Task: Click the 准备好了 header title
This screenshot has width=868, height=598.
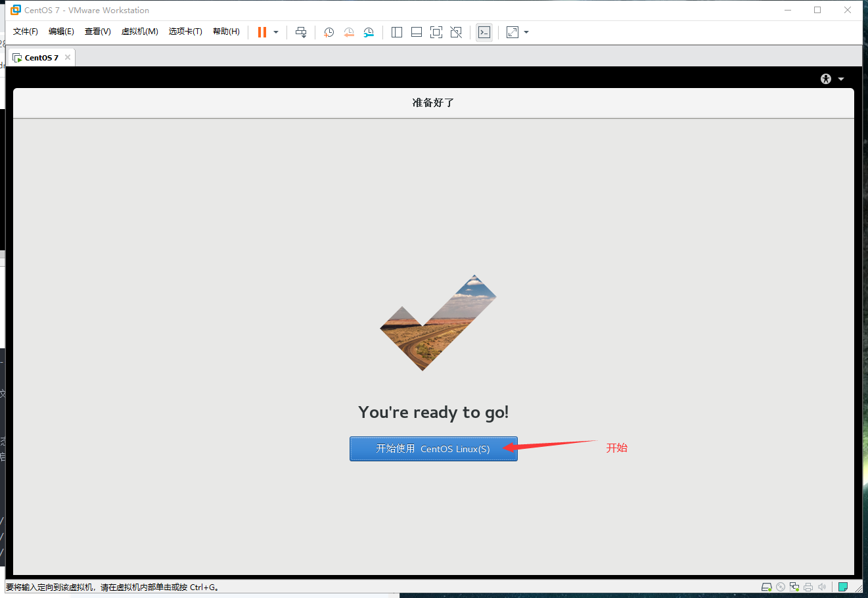Action: point(433,103)
